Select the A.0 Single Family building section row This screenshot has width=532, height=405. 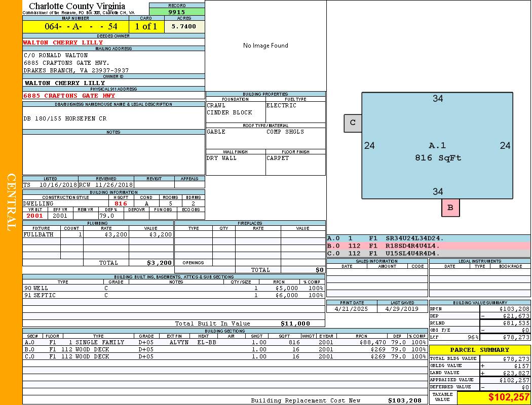224,342
